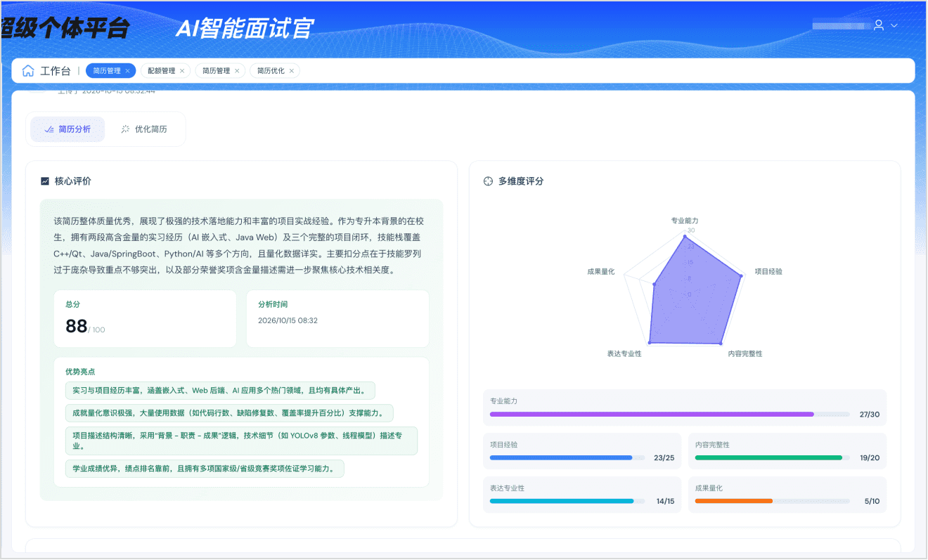Click the user profile icon

point(879,25)
